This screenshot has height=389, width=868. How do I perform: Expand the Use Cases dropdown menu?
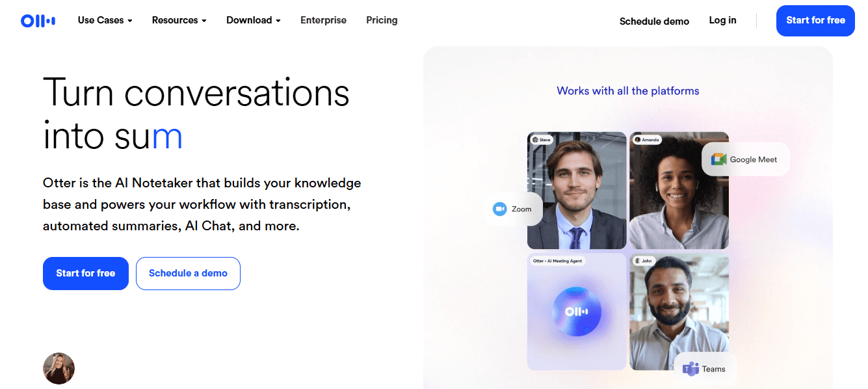pyautogui.click(x=105, y=20)
